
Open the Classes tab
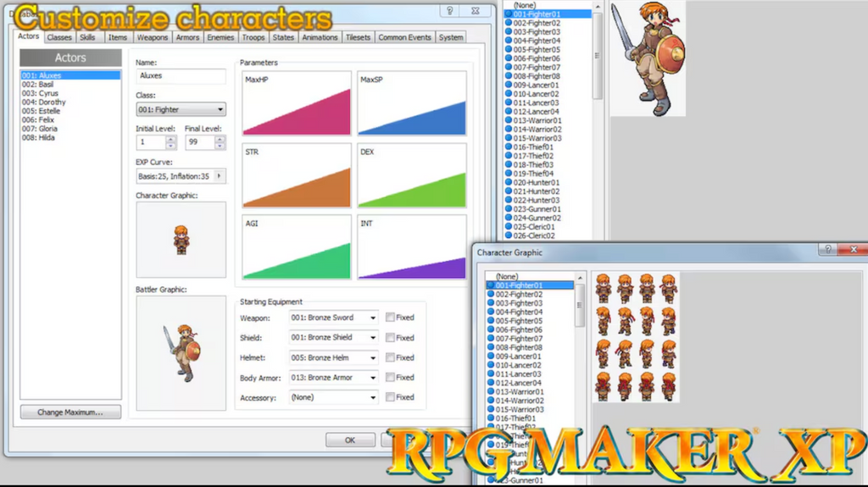click(x=59, y=37)
